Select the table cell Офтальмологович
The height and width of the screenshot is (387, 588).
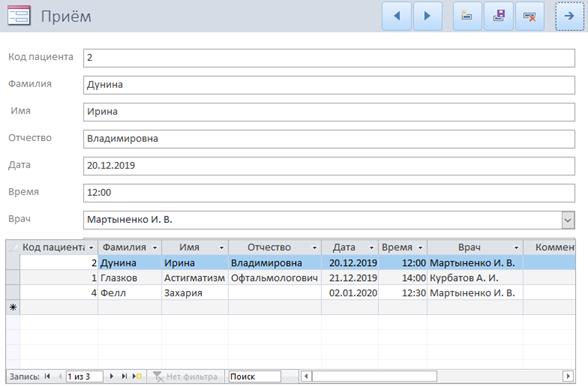pos(275,278)
